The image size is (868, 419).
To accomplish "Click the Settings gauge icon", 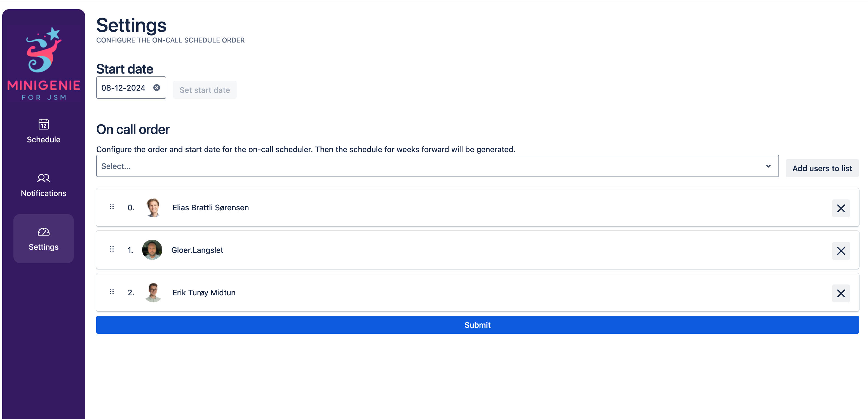I will coord(43,232).
